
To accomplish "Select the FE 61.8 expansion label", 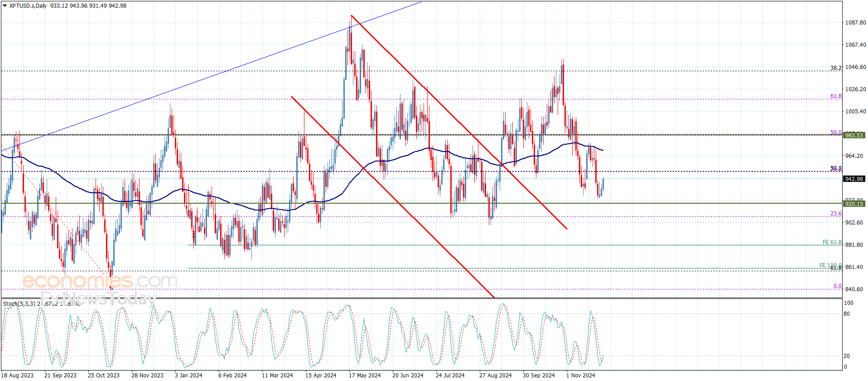I will [832, 242].
